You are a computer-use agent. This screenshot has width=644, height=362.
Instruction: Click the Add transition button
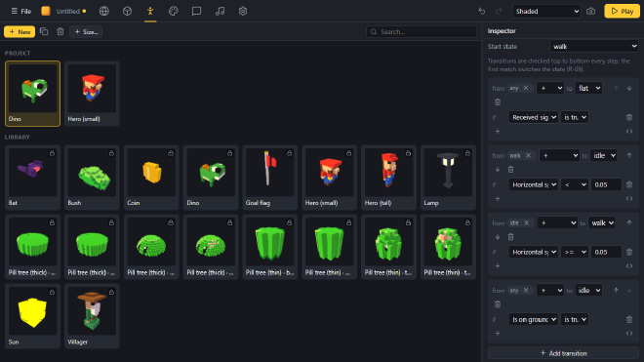pos(563,353)
